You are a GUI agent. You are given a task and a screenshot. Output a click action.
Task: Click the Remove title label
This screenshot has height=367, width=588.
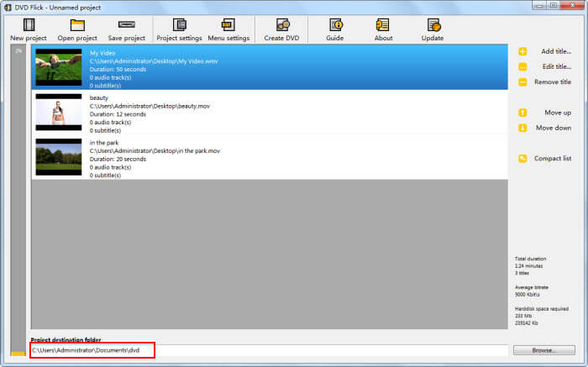click(553, 81)
